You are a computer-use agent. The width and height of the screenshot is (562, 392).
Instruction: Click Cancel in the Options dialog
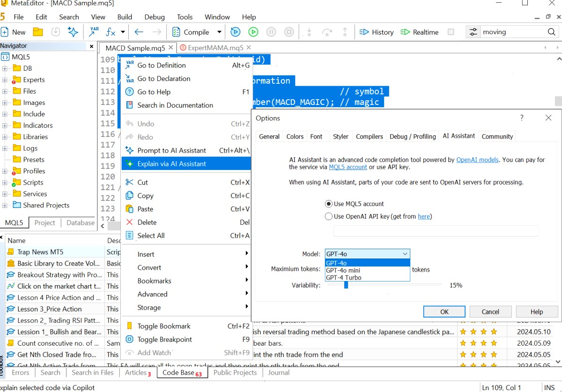pos(490,311)
